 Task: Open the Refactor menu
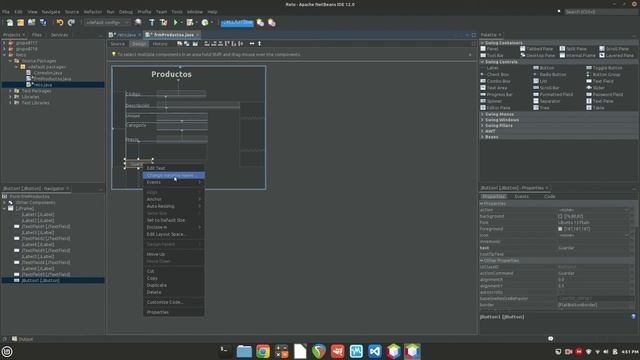point(93,12)
